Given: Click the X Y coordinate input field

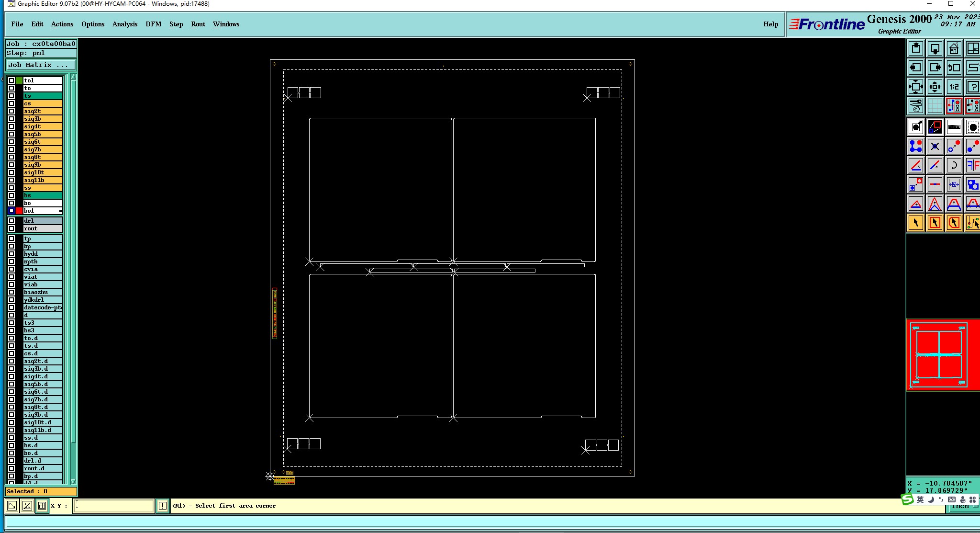Looking at the screenshot, I should (114, 506).
